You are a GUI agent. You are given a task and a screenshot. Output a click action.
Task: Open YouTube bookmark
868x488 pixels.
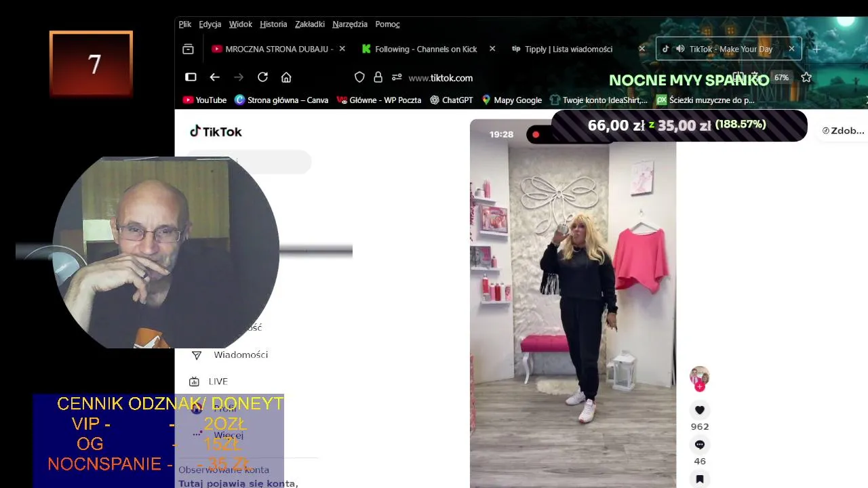[x=205, y=100]
